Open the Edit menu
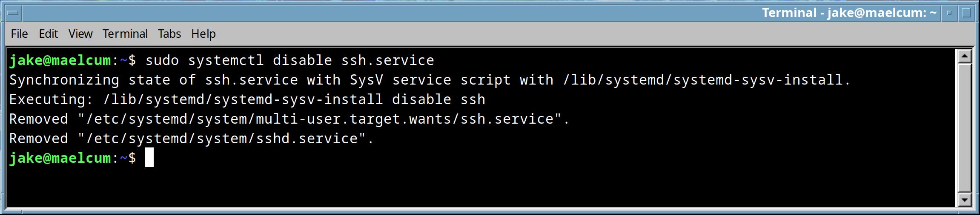The height and width of the screenshot is (215, 980). 48,34
